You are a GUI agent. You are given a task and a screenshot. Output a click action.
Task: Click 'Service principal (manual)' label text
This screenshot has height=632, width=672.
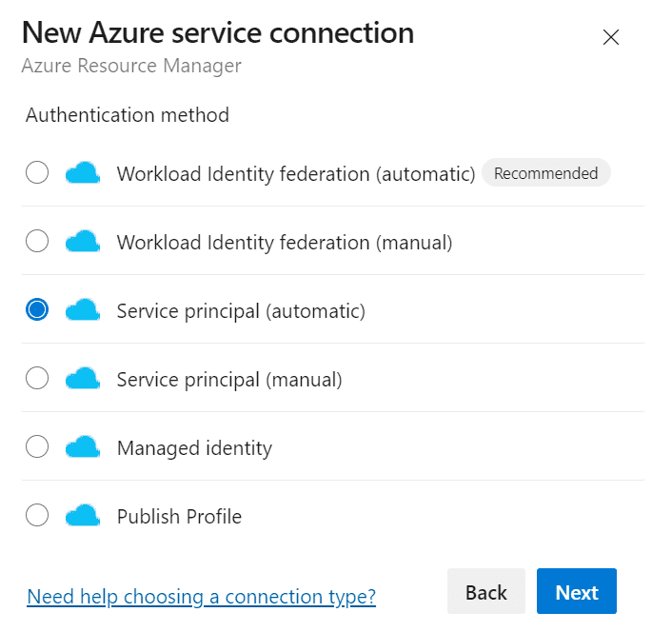click(x=229, y=380)
